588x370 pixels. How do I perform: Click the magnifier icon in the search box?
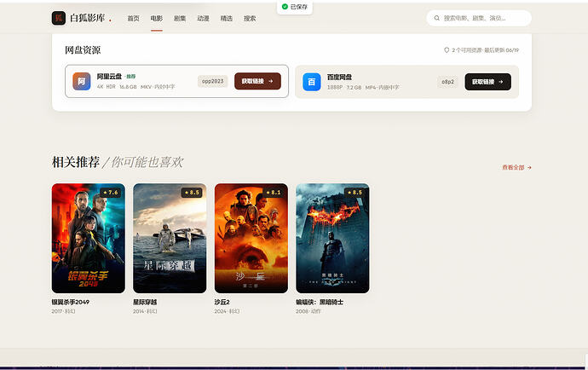point(437,18)
